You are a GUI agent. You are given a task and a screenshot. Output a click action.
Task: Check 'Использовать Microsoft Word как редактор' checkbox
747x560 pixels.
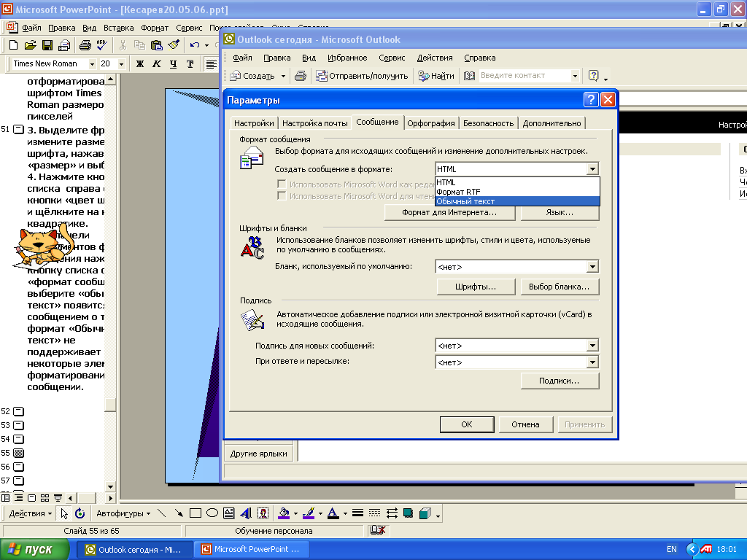282,184
